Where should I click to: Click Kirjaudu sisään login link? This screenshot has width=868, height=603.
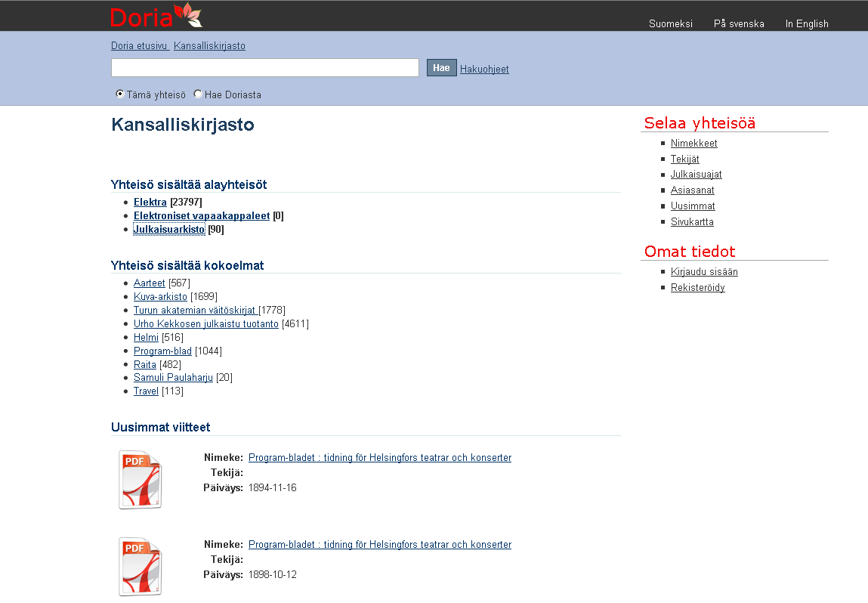click(704, 272)
